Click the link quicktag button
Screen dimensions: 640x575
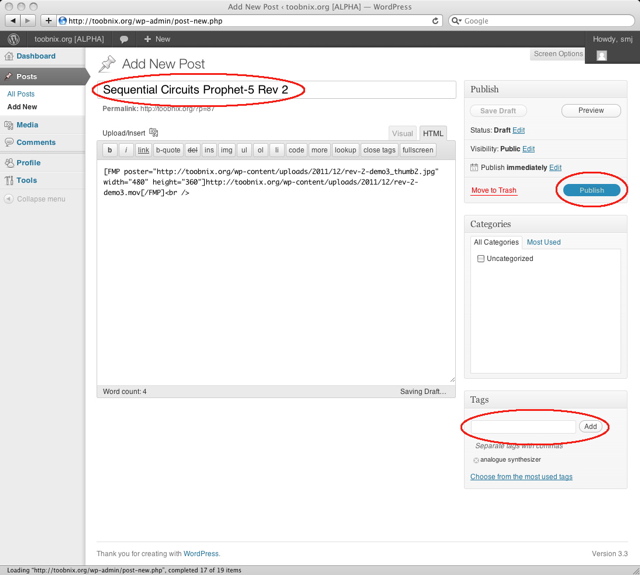click(x=143, y=150)
